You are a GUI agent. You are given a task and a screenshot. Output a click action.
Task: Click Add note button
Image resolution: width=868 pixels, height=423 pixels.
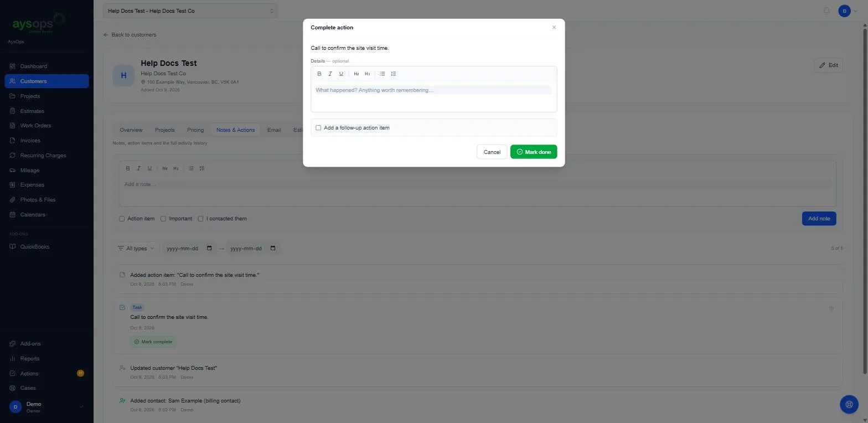(819, 219)
